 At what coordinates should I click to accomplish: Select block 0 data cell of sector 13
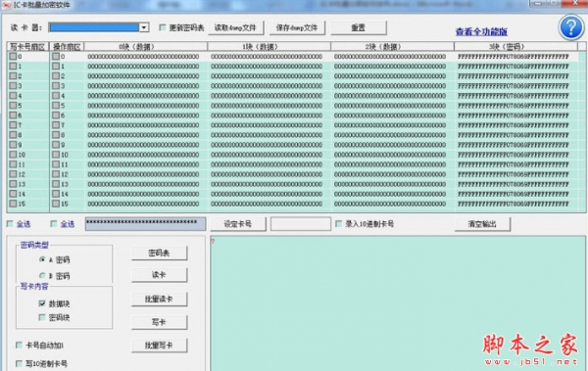point(145,184)
